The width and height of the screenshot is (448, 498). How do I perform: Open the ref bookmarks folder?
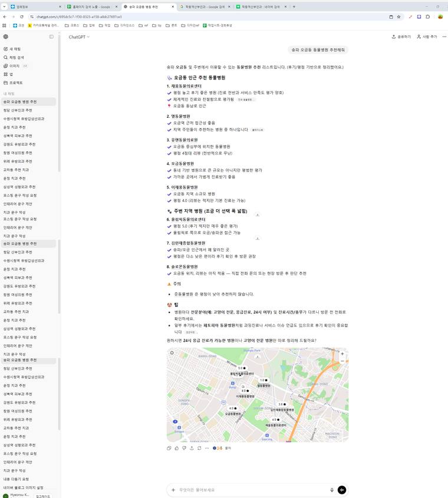coord(143,25)
